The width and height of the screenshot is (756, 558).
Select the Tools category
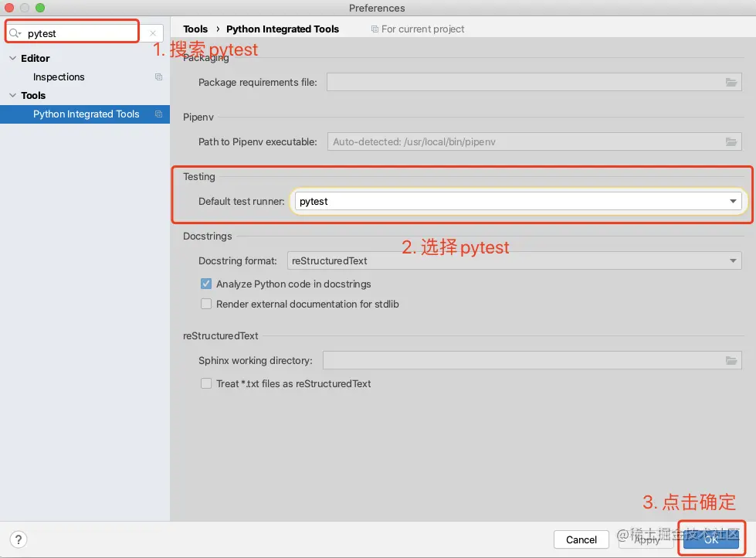[33, 95]
